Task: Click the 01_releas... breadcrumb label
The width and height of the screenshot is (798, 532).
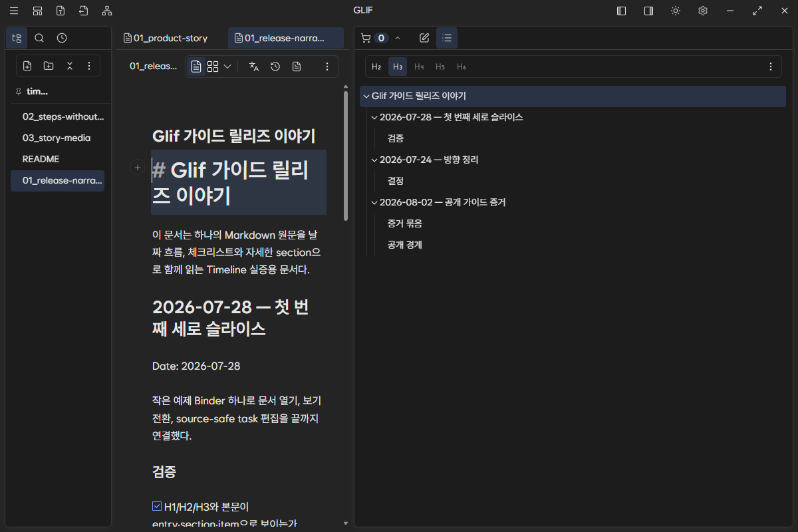Action: 154,66
